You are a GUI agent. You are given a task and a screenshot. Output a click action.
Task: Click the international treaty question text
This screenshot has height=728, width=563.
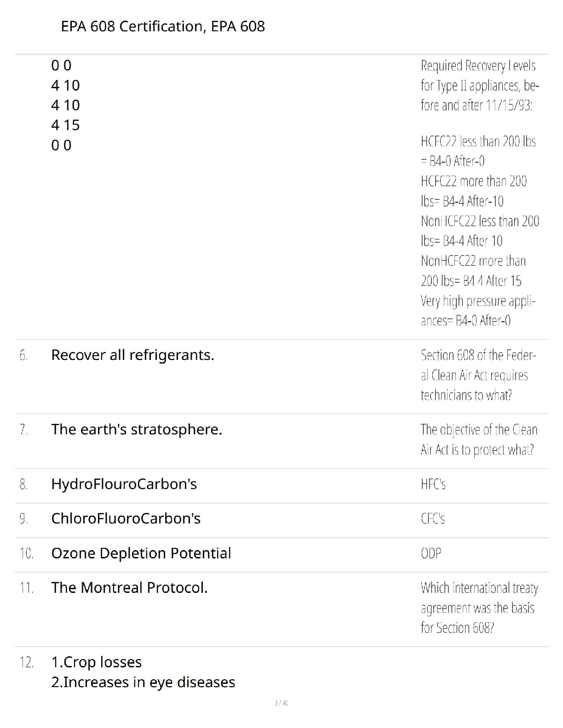478,608
